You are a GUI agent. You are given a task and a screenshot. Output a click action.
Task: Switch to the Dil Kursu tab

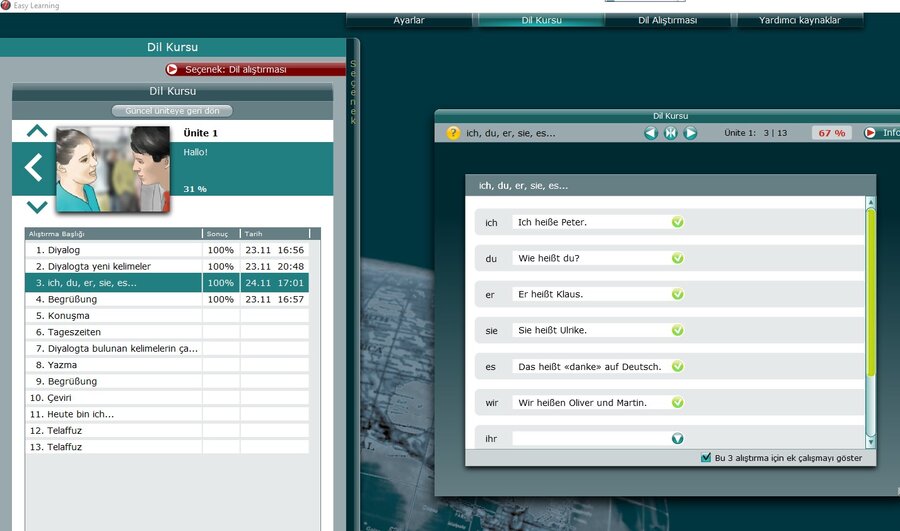click(541, 20)
